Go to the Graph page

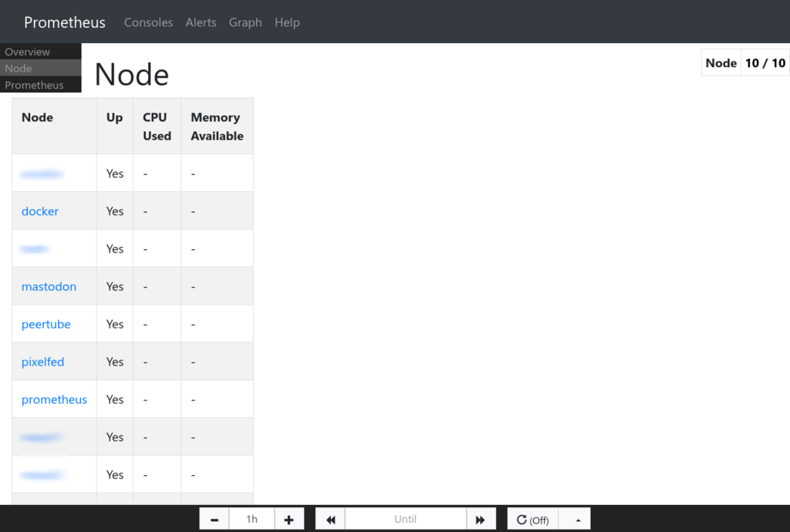[245, 22]
